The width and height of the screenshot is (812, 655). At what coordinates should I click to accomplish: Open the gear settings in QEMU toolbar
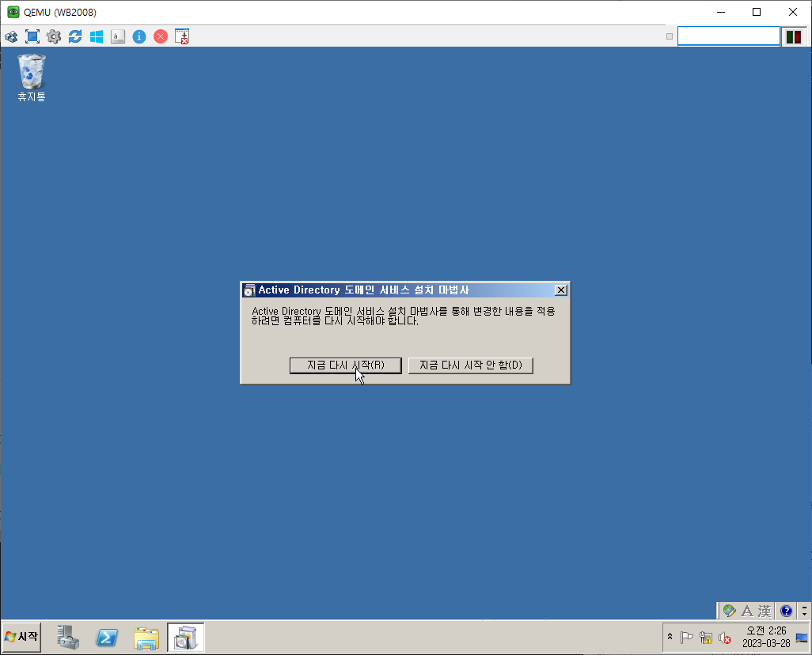coord(53,36)
